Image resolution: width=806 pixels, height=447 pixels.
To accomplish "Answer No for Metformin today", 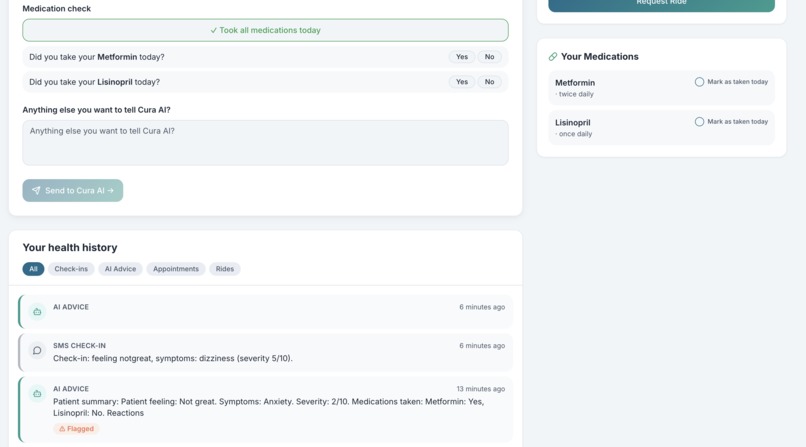I will [x=489, y=57].
